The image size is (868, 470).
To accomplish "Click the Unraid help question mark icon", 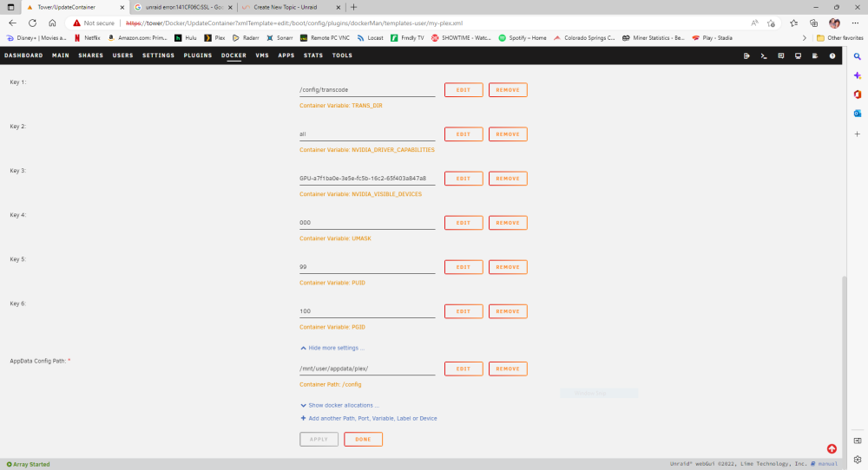I will 832,55.
